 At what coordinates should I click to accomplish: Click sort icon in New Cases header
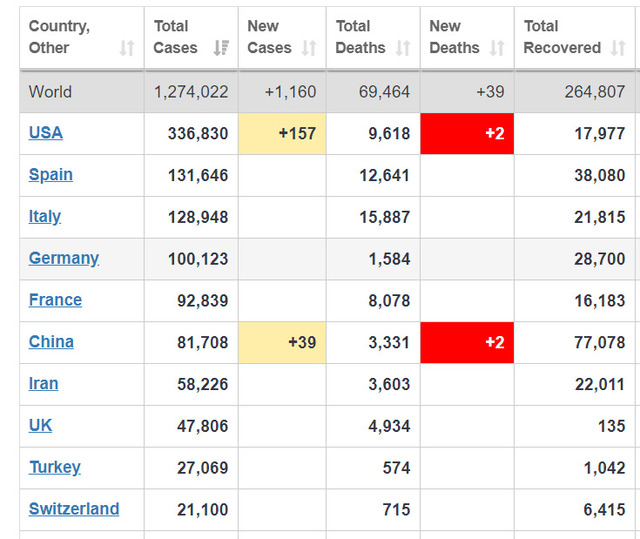point(309,48)
